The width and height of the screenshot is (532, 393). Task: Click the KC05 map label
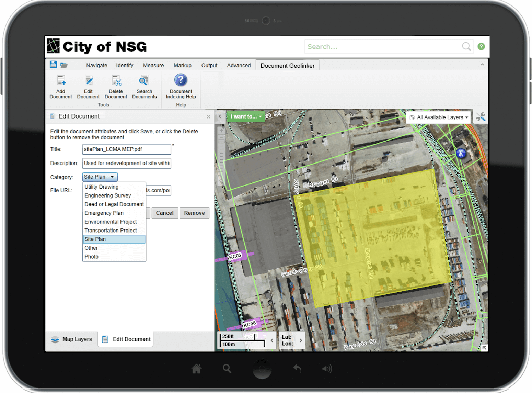click(x=235, y=256)
